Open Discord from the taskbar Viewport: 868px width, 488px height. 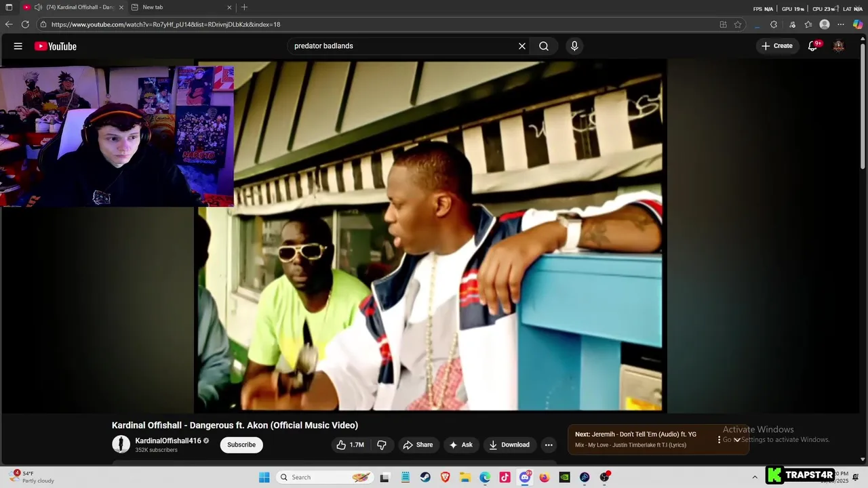pos(525,477)
